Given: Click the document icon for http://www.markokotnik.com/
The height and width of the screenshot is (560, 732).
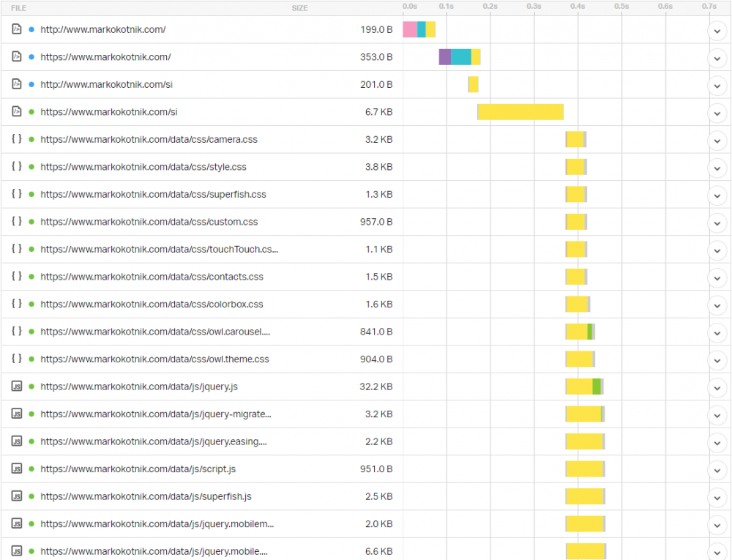Looking at the screenshot, I should coord(17,29).
